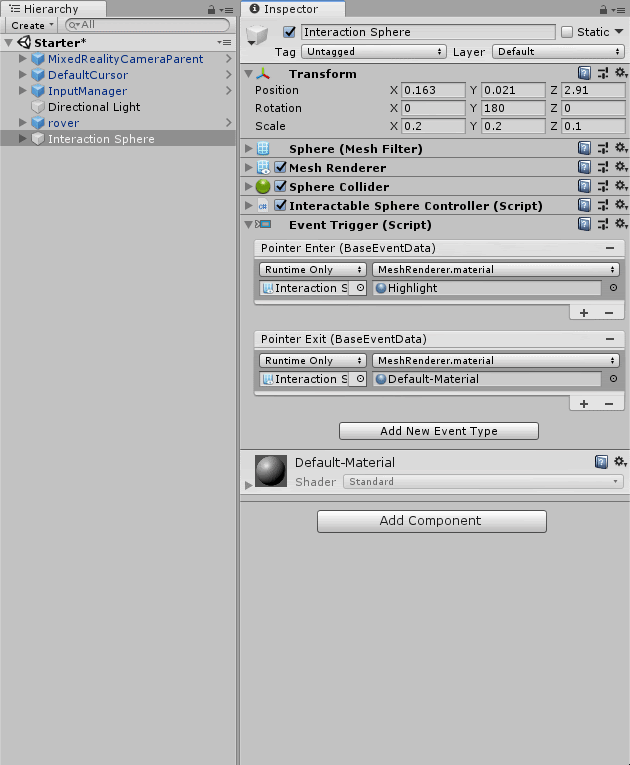Open Starter scene options menu
Image resolution: width=630 pixels, height=765 pixels.
coord(224,43)
